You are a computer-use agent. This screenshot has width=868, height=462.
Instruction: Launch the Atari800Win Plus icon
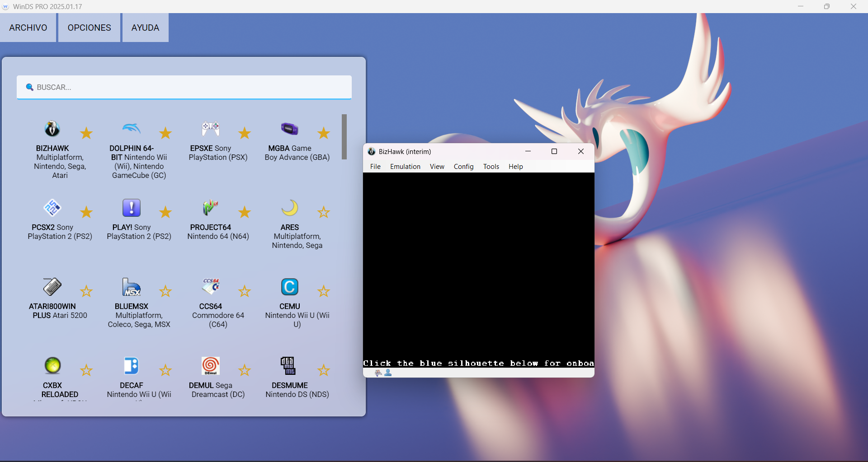point(52,287)
